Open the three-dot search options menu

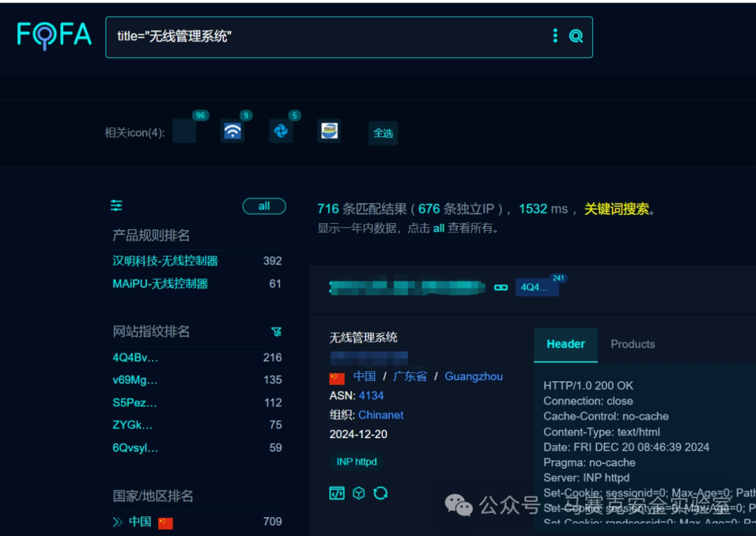555,36
